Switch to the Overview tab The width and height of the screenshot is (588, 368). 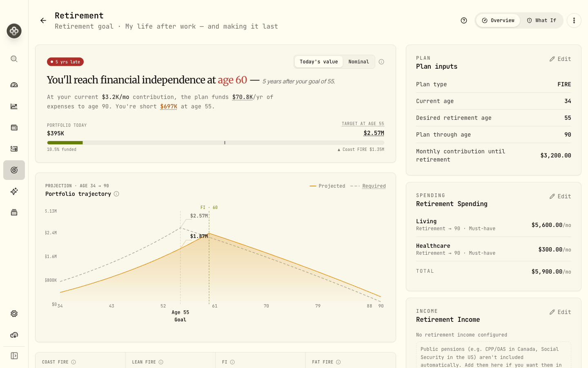point(498,20)
